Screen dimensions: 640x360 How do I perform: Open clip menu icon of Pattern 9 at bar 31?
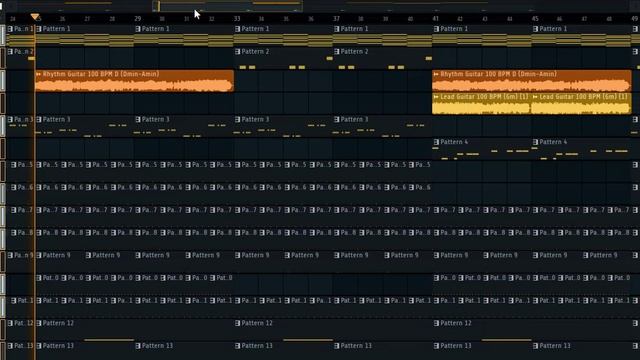click(x=188, y=256)
